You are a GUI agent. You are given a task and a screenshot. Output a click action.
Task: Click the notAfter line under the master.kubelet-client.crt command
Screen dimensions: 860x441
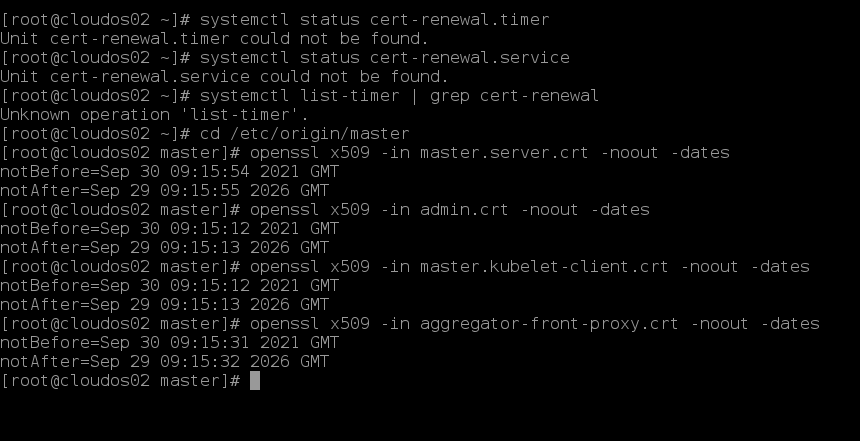pos(164,305)
